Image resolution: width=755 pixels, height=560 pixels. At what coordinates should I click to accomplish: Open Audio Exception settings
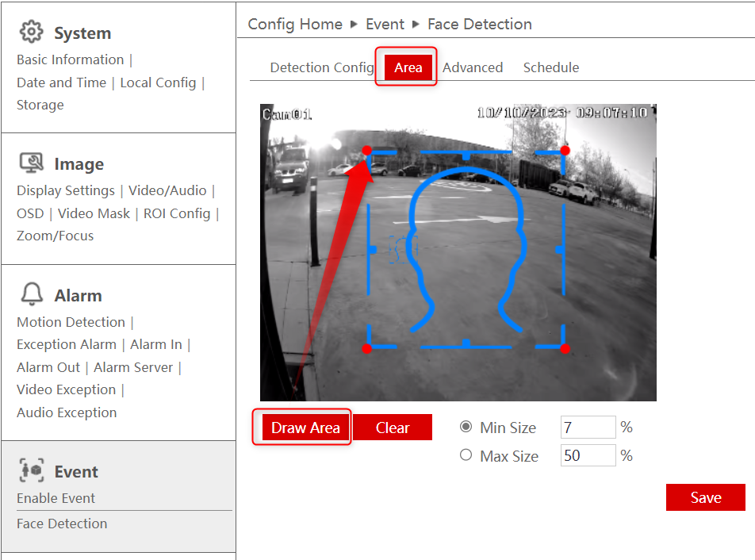click(66, 412)
